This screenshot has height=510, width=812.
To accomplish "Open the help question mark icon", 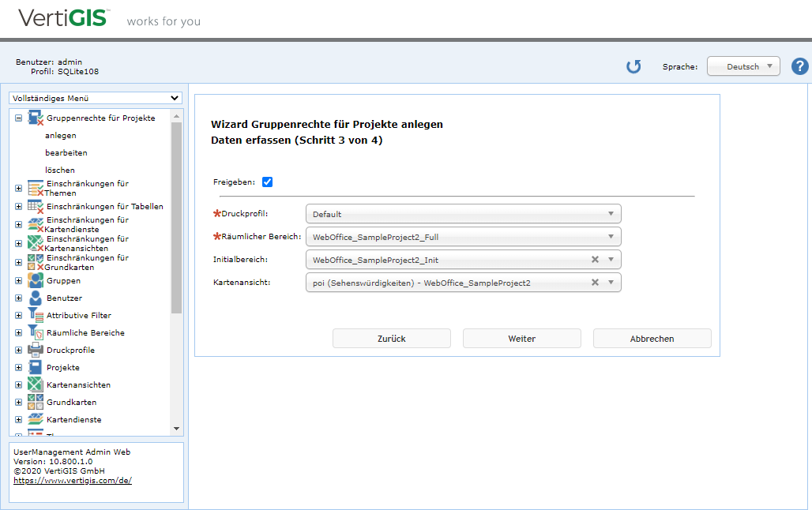I will (x=799, y=66).
